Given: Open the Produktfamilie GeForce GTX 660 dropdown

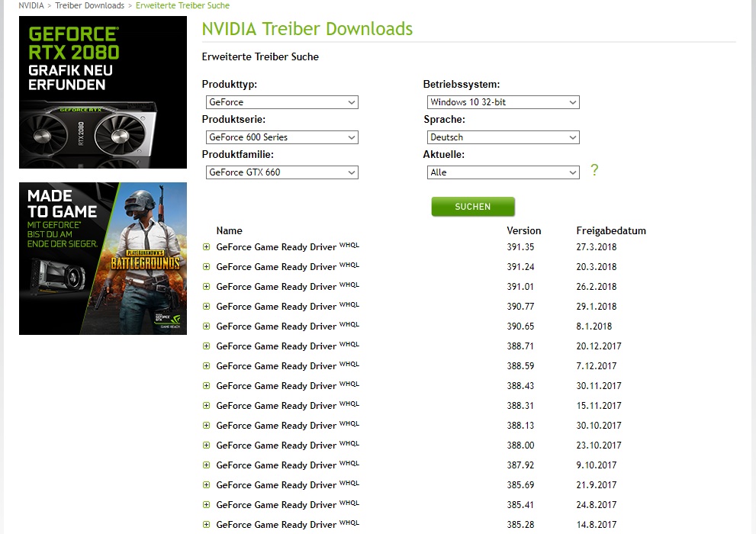Looking at the screenshot, I should pos(282,172).
